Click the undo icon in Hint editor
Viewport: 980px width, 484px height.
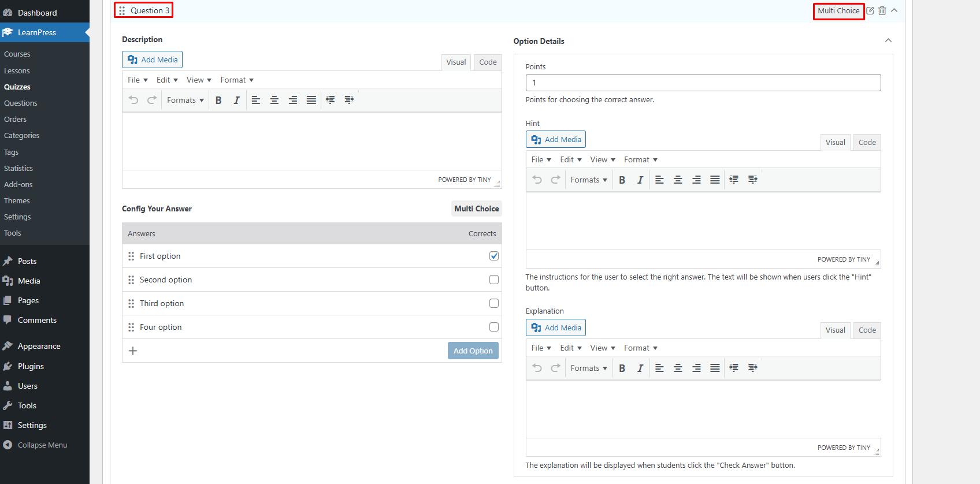coord(537,180)
